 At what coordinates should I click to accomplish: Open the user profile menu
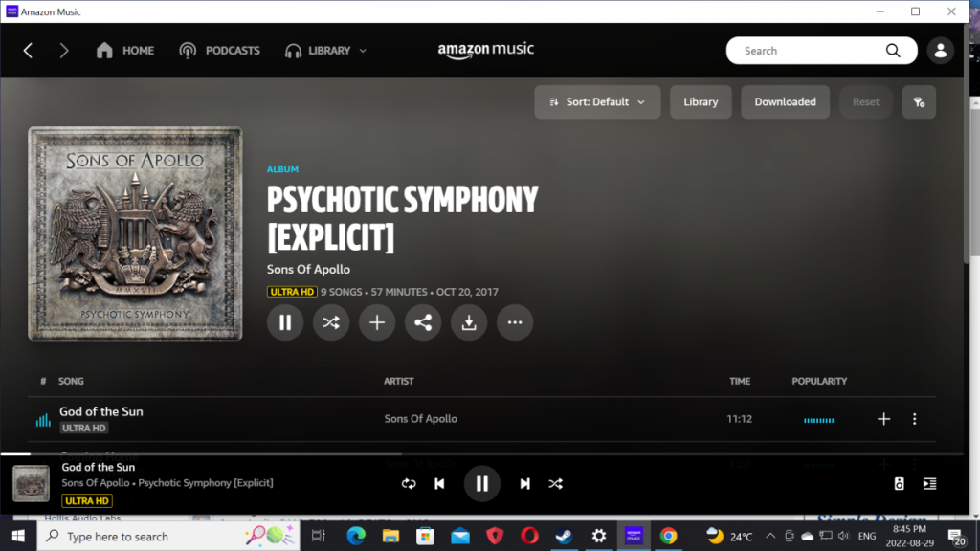pyautogui.click(x=940, y=51)
